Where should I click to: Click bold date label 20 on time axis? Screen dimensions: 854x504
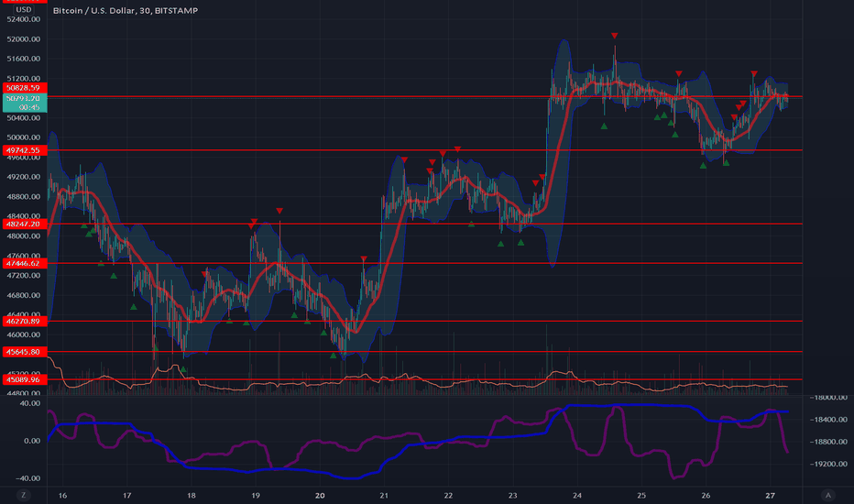point(320,495)
